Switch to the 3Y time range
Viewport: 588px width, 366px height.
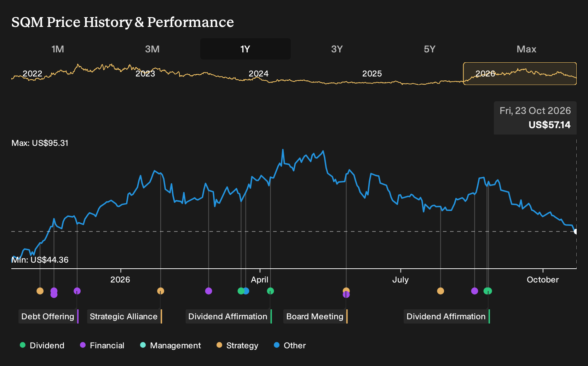coord(337,49)
